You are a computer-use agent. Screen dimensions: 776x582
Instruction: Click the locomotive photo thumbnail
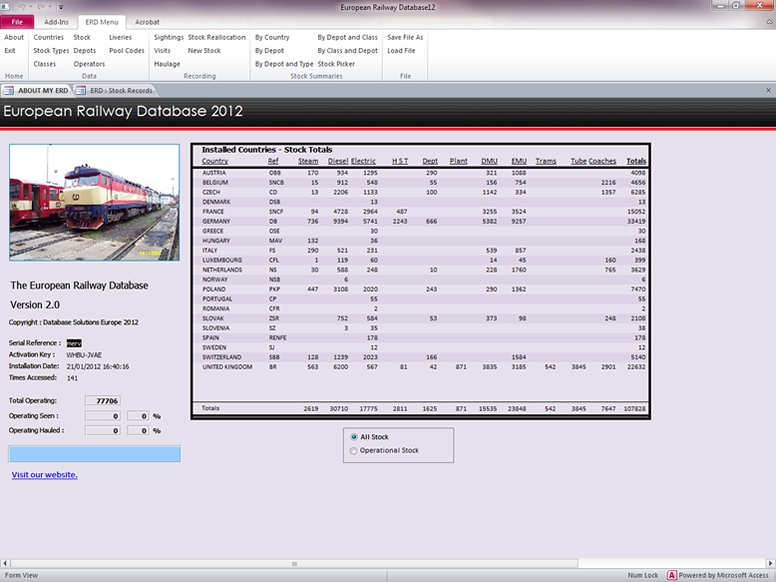pos(95,202)
